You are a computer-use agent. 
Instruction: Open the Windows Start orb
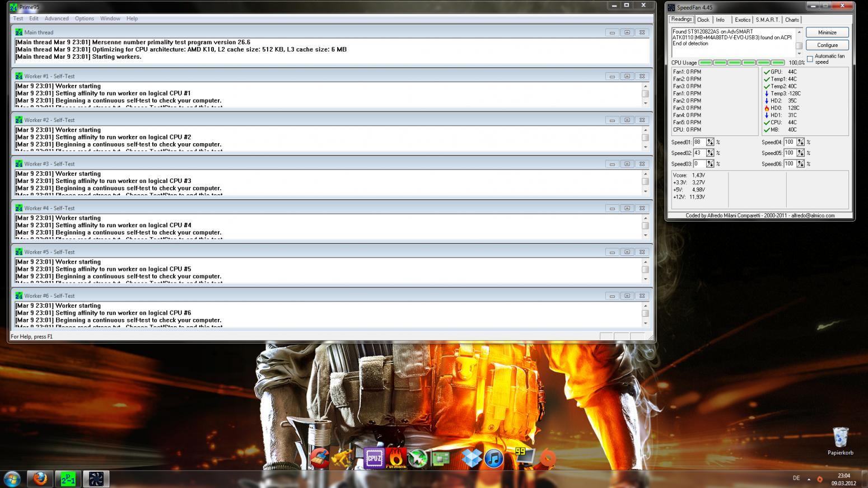pos(12,479)
